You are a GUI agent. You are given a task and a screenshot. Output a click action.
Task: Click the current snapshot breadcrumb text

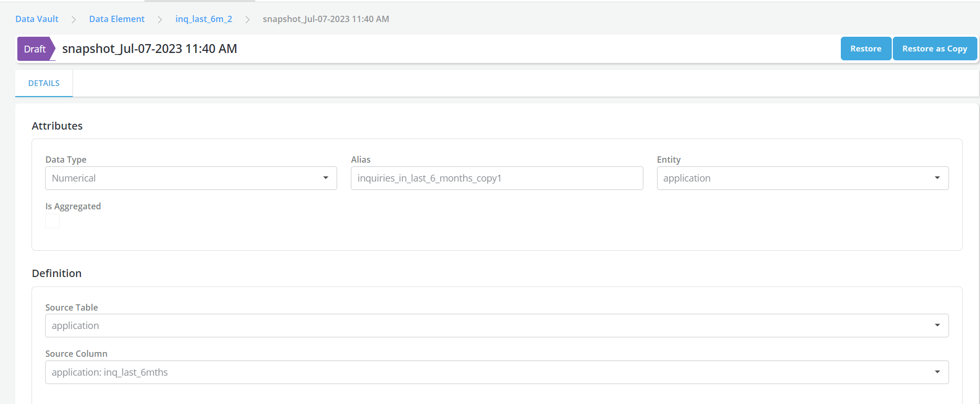point(326,19)
